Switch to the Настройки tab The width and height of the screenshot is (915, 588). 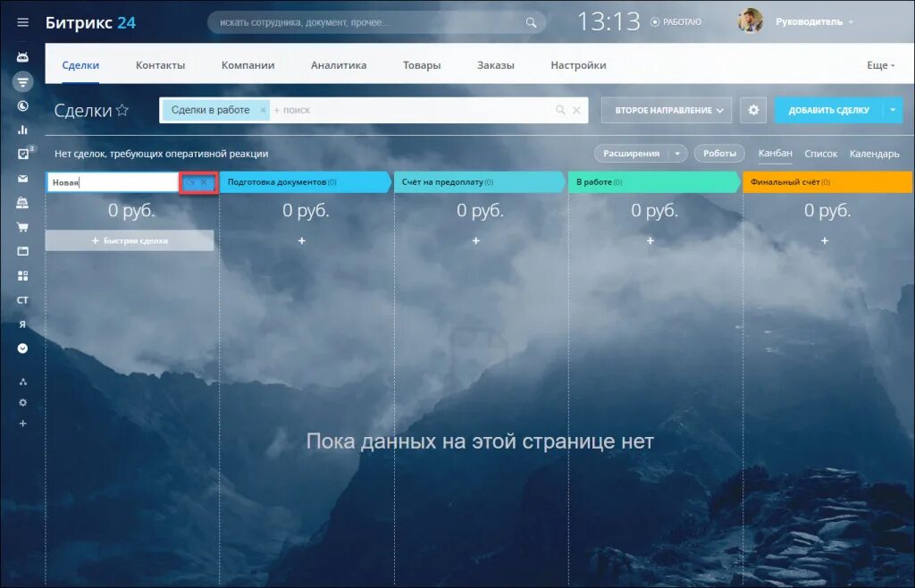click(578, 65)
